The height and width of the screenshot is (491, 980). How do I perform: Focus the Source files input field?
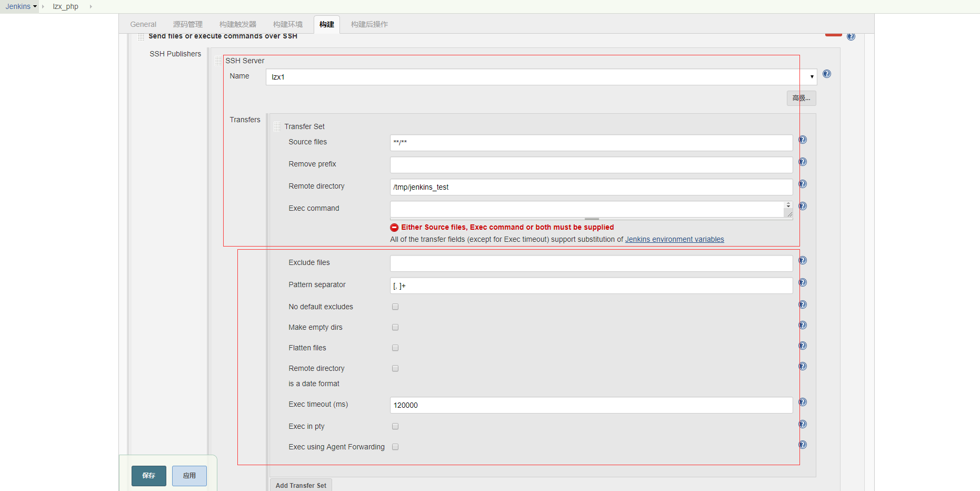592,143
